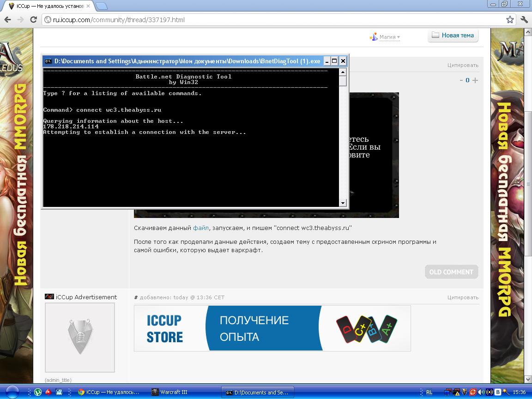Switch to iCCup Chrome taskbar button
The width and height of the screenshot is (532, 399).
click(x=109, y=392)
